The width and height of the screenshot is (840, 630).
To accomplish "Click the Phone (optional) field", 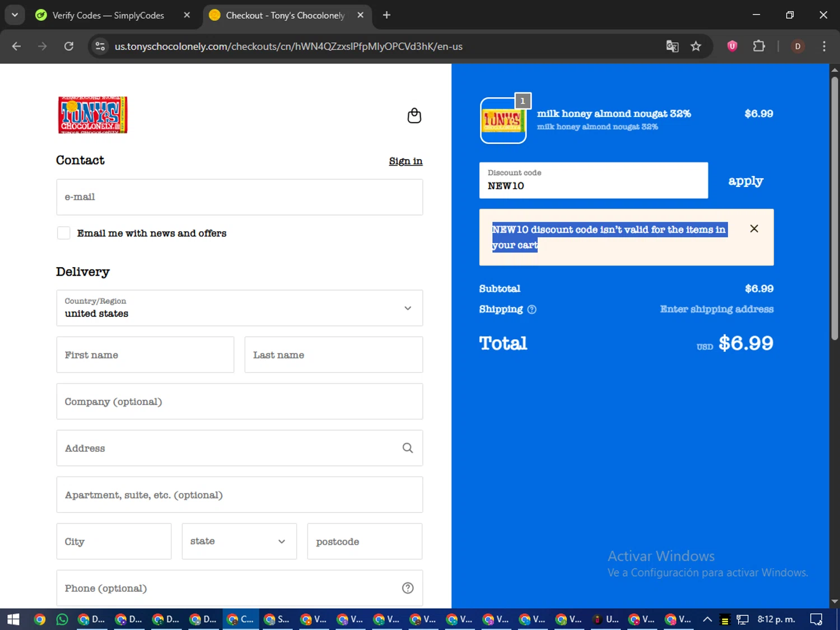I will (240, 588).
